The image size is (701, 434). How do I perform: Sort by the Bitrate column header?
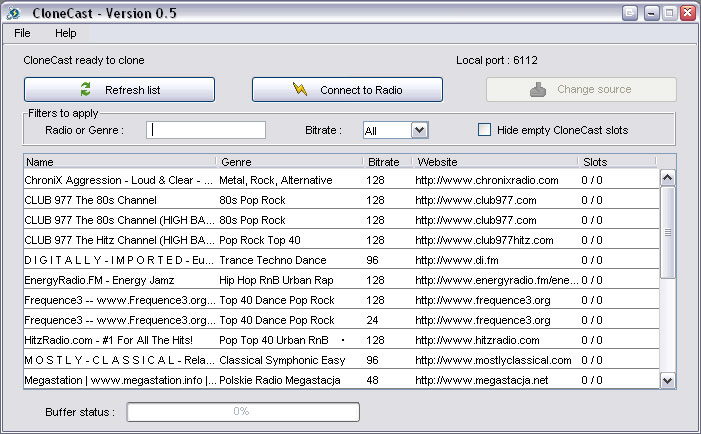tap(387, 162)
